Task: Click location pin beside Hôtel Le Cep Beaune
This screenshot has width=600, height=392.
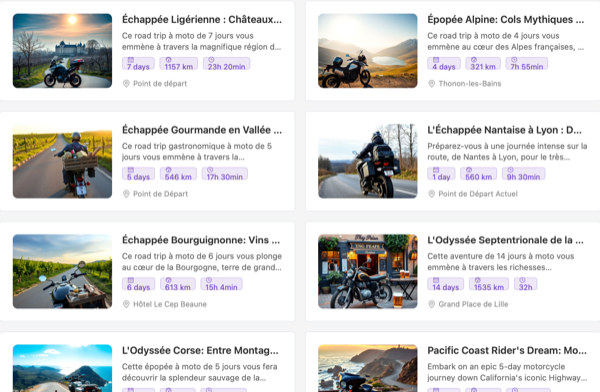Action: pyautogui.click(x=126, y=304)
